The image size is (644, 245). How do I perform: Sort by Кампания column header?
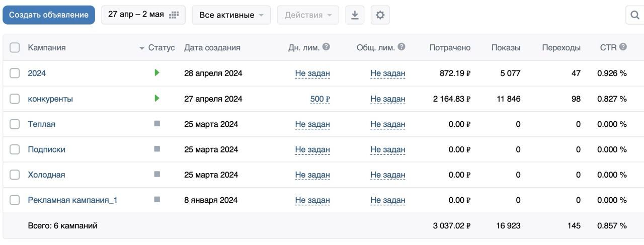[47, 48]
